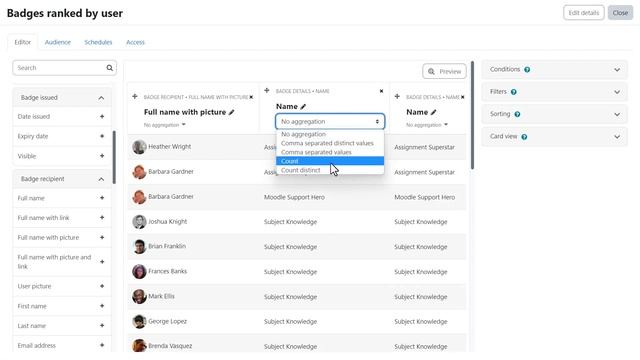
Task: Click the Edit details button
Action: [584, 13]
